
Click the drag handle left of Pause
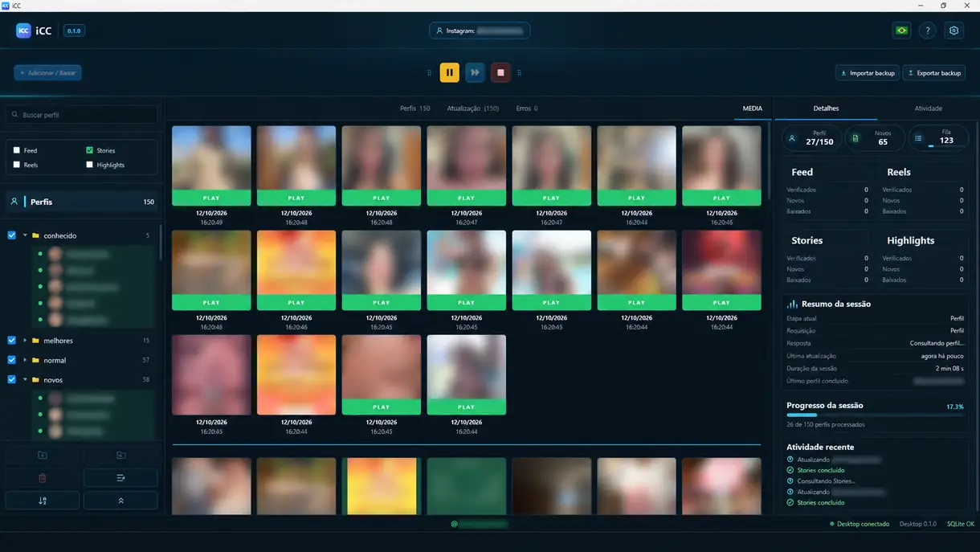click(430, 72)
